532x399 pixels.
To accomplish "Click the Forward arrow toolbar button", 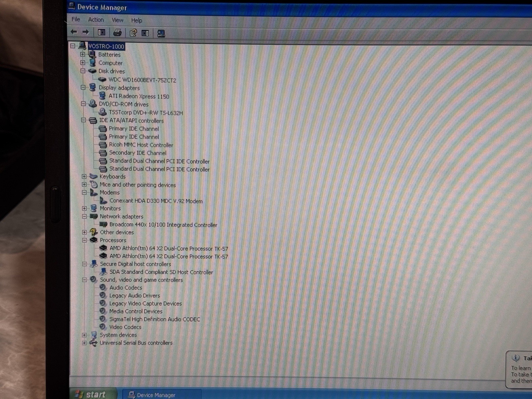I will 86,32.
